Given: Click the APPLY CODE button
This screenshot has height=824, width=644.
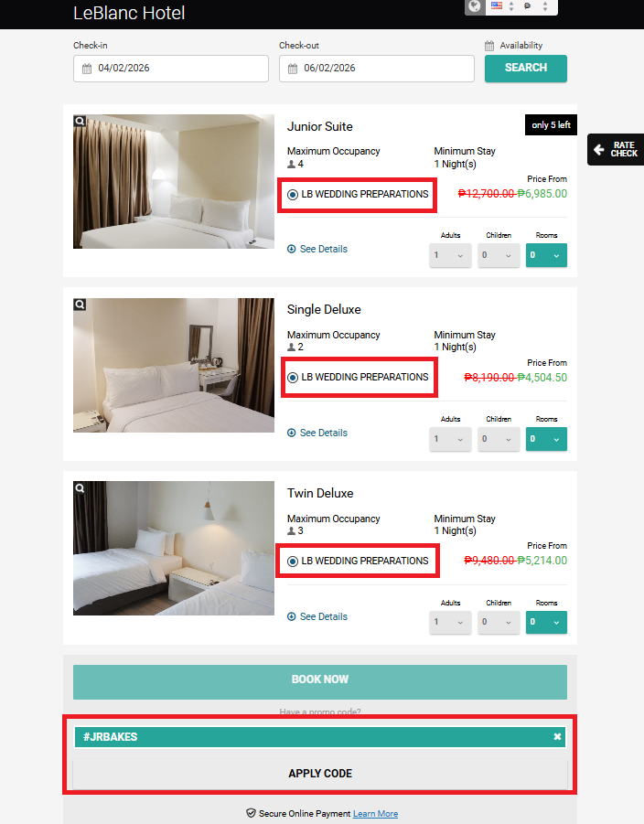Looking at the screenshot, I should pyautogui.click(x=320, y=774).
